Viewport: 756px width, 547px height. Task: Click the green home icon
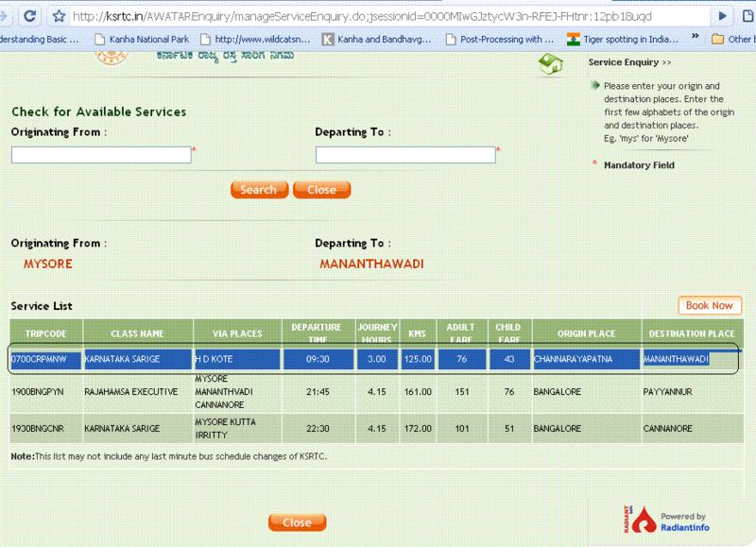pyautogui.click(x=550, y=63)
